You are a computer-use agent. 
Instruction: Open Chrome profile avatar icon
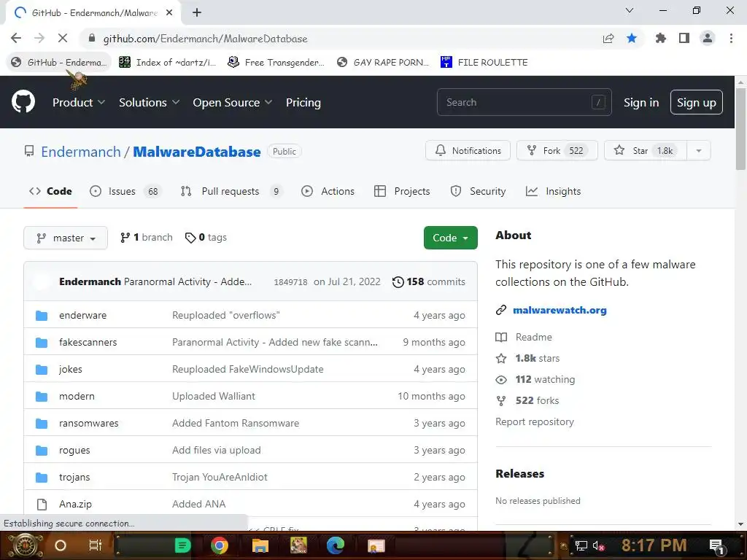708,38
